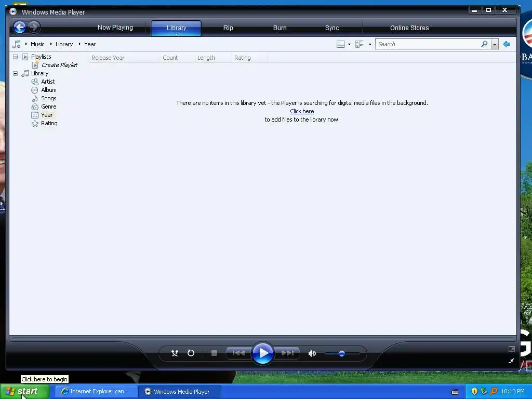Viewport: 532px width, 399px height.
Task: Follow the 'Click here' link
Action: (302, 111)
